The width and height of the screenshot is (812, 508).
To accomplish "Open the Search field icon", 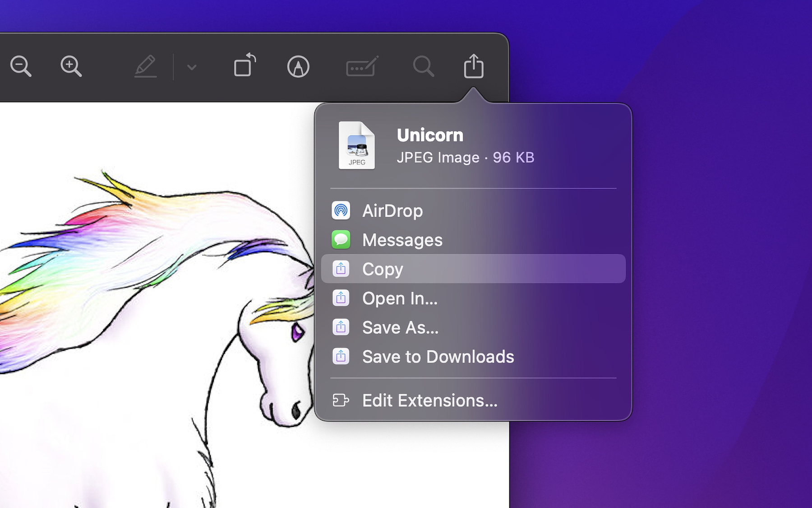I will [x=423, y=66].
